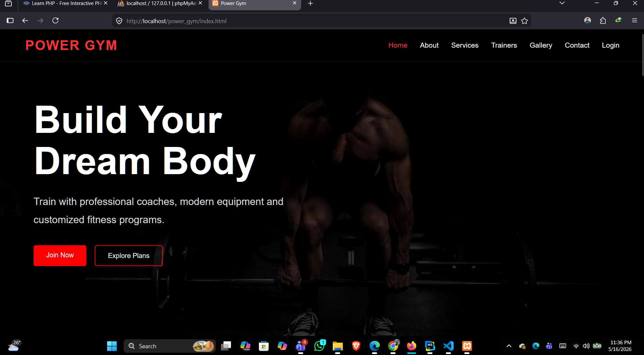Open XAMPP control panel from taskbar

467,346
